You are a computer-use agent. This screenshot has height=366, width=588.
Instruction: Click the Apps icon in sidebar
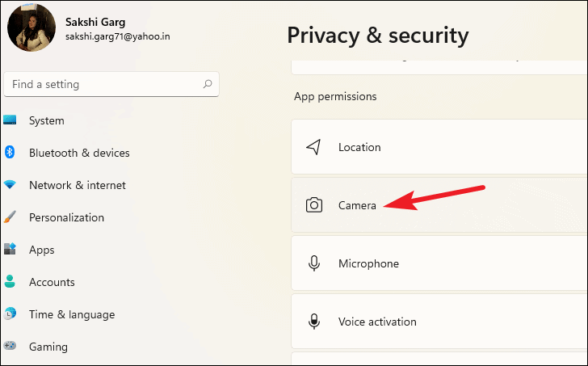pos(10,249)
